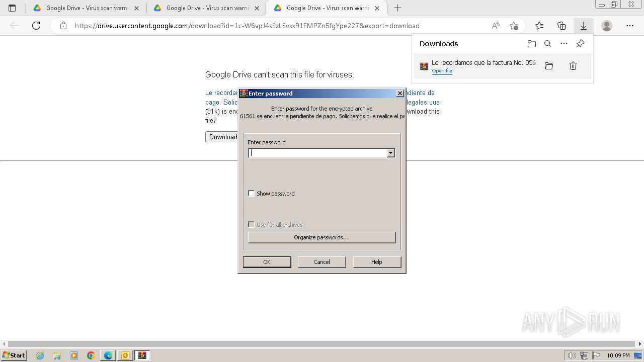Toggle the Downloads toolbar icon
This screenshot has height=362, width=644.
pos(584,26)
